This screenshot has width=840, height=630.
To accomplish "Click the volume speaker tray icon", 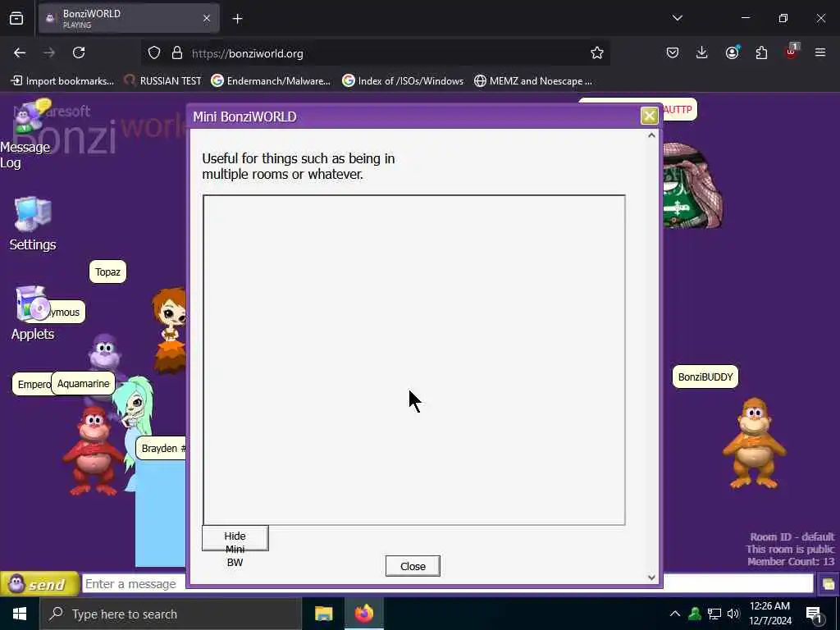I will pos(733,614).
